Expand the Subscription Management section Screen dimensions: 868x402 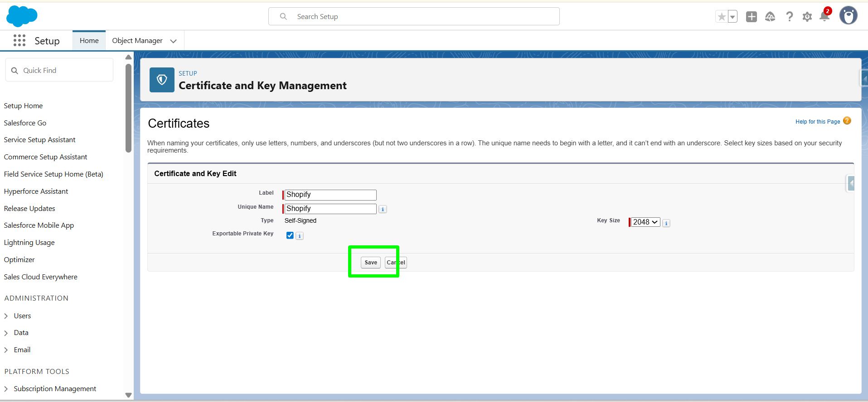(x=6, y=389)
